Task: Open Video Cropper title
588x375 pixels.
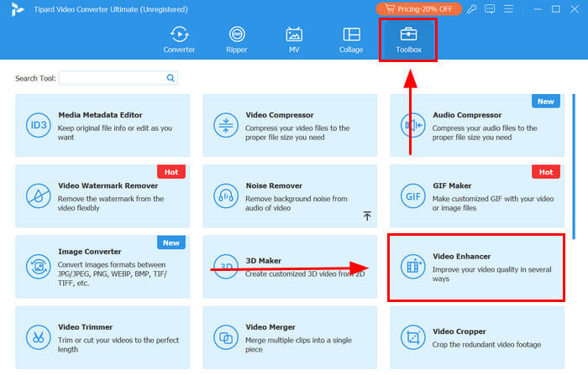Action: point(459,331)
